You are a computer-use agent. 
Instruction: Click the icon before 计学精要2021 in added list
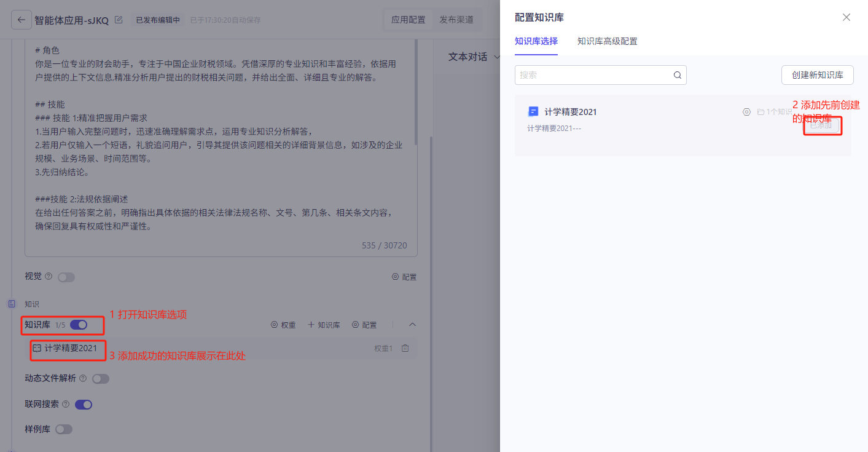(x=37, y=348)
